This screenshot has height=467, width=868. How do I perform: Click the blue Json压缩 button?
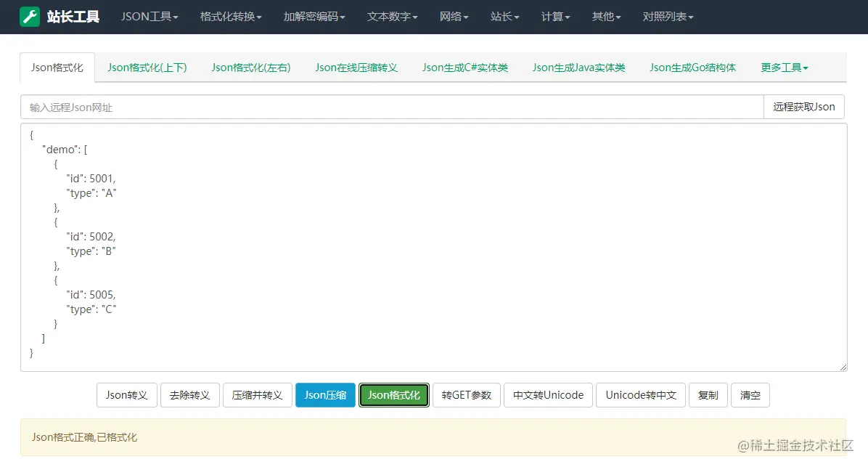(x=325, y=395)
